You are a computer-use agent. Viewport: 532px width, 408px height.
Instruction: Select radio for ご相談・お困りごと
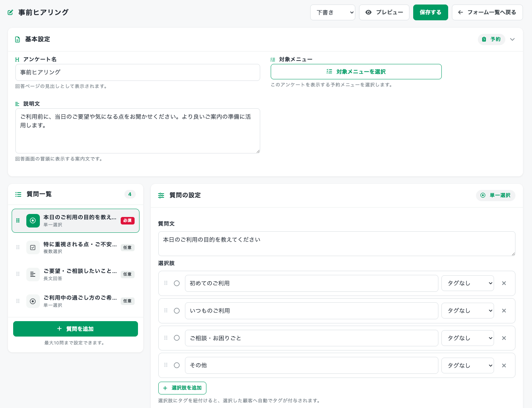coord(177,338)
